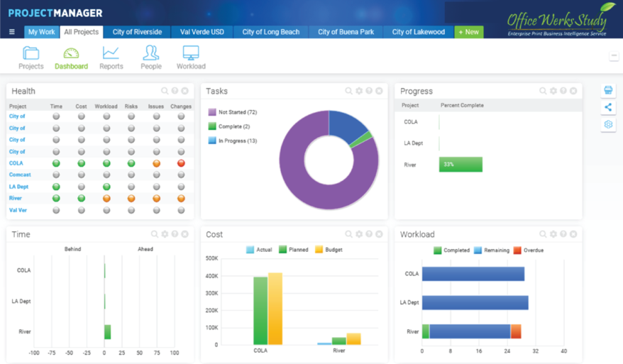
Task: Open dashboard settings gear on right sidebar
Action: pos(608,124)
